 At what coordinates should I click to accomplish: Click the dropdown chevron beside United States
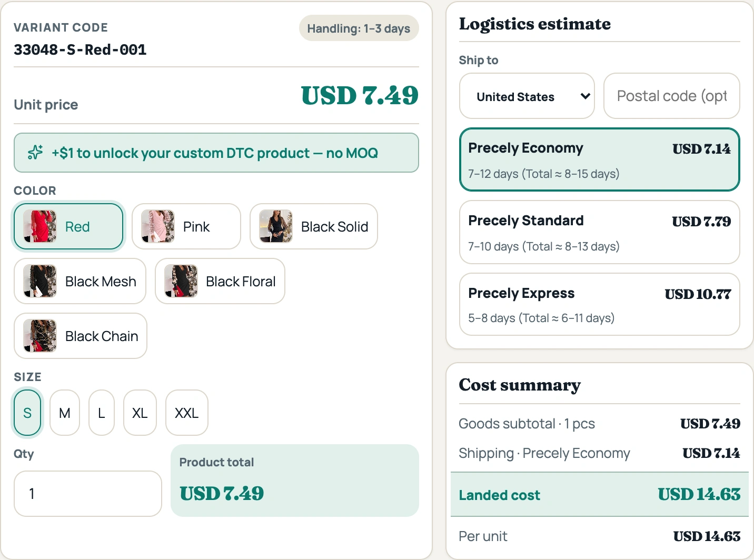(585, 96)
